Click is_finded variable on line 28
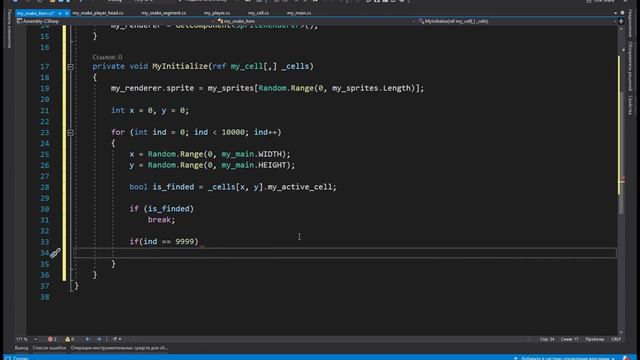Screen dimensions: 640x360 (x=173, y=187)
